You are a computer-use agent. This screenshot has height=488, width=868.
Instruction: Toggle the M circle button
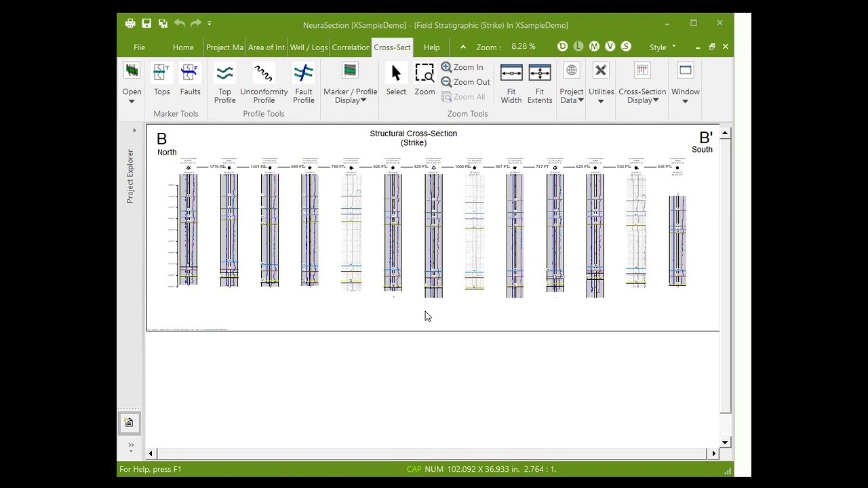(594, 46)
